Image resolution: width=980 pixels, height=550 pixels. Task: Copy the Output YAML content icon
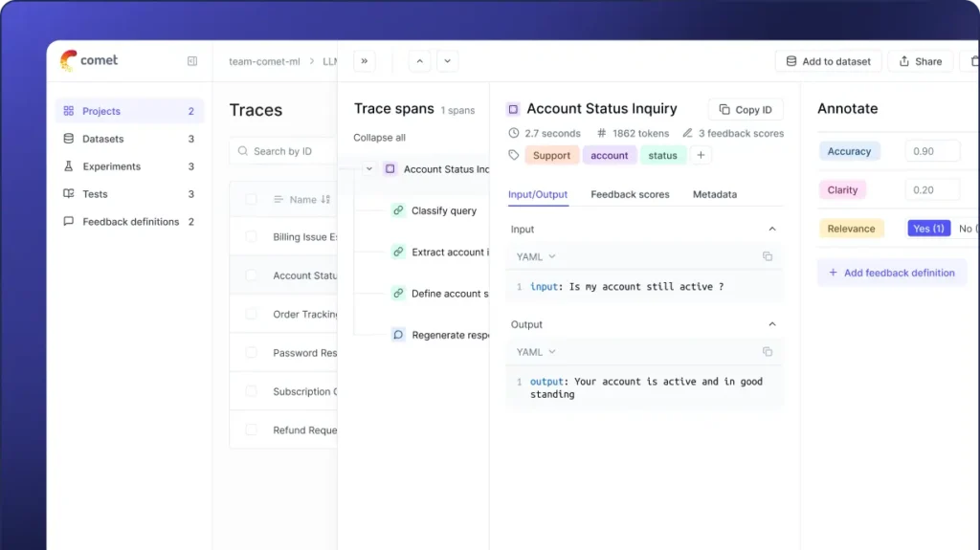pyautogui.click(x=767, y=352)
